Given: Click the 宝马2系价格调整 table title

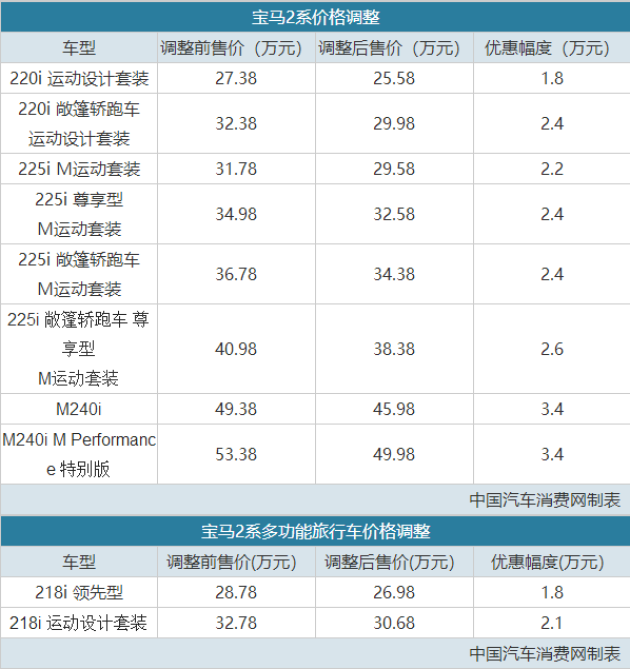Looking at the screenshot, I should pyautogui.click(x=316, y=17).
